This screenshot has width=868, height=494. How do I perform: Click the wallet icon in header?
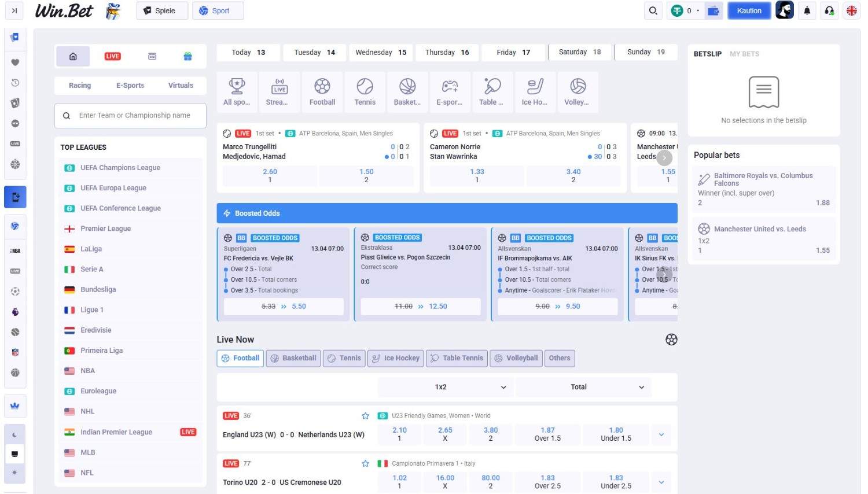click(714, 10)
